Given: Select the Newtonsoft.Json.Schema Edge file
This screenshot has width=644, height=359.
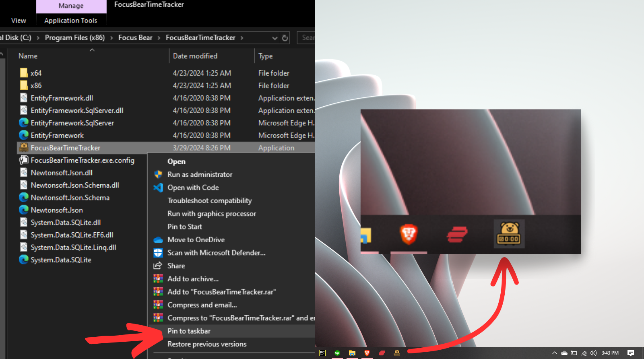Looking at the screenshot, I should pos(70,198).
